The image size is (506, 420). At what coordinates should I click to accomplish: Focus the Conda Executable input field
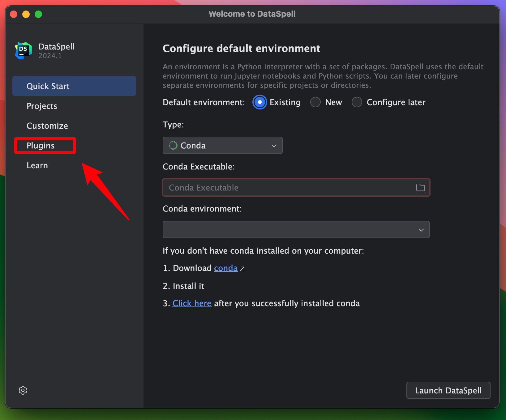point(296,187)
